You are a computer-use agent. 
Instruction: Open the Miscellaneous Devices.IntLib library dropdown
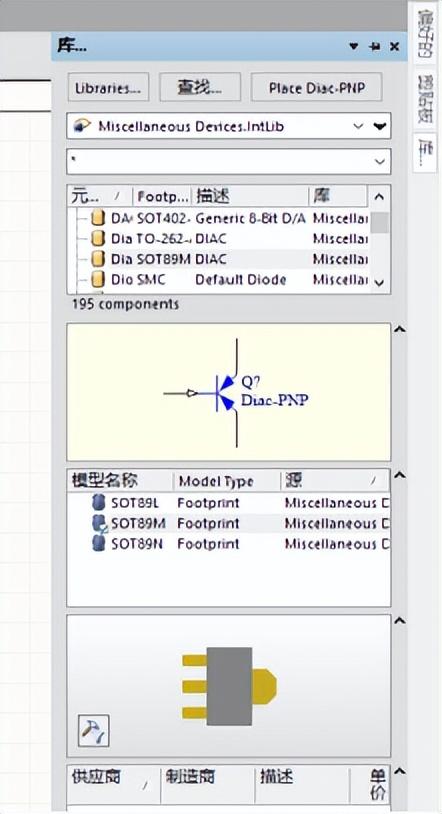point(358,126)
